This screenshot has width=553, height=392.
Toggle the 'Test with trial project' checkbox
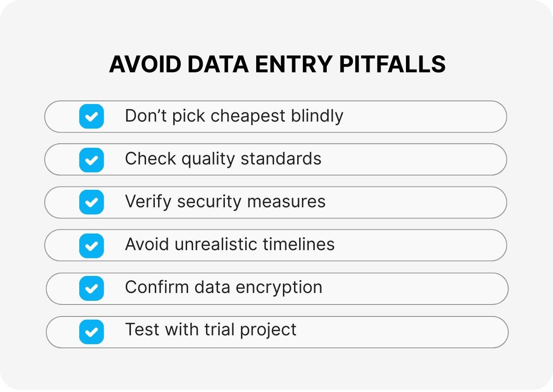pos(91,332)
